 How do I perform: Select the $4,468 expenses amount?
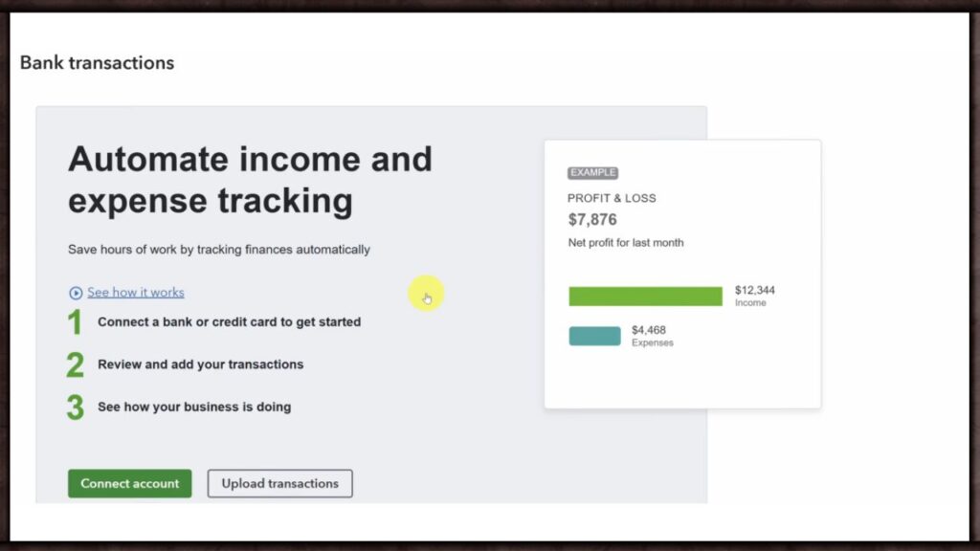[648, 330]
